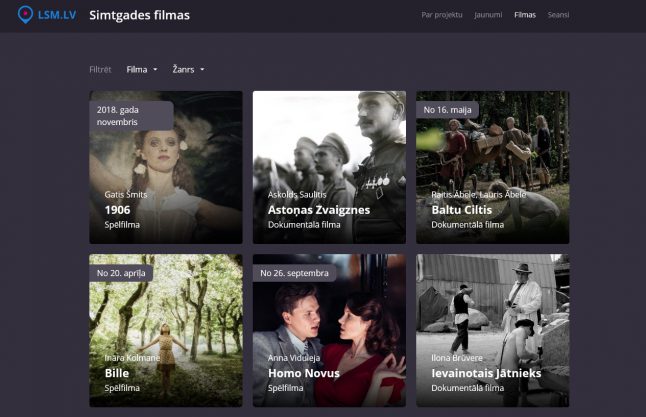Open Ievainotais Jātnieks film thumbnail
This screenshot has height=417, width=646.
pos(492,330)
